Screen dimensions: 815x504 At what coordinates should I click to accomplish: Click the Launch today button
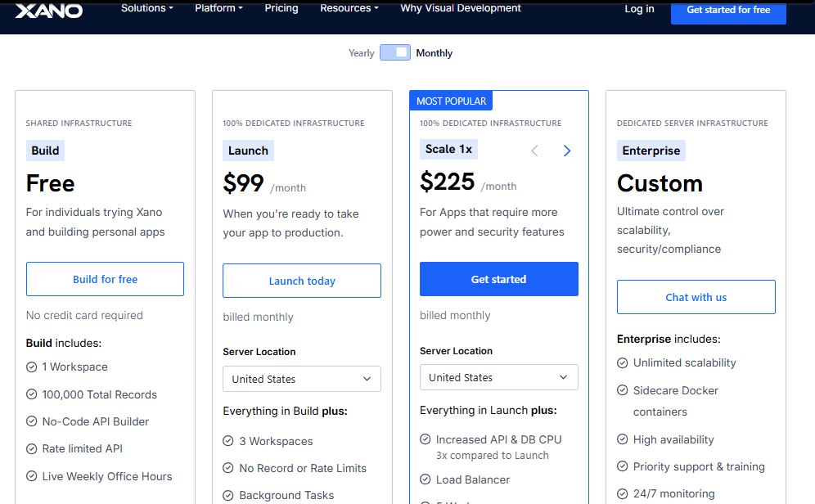pos(302,281)
